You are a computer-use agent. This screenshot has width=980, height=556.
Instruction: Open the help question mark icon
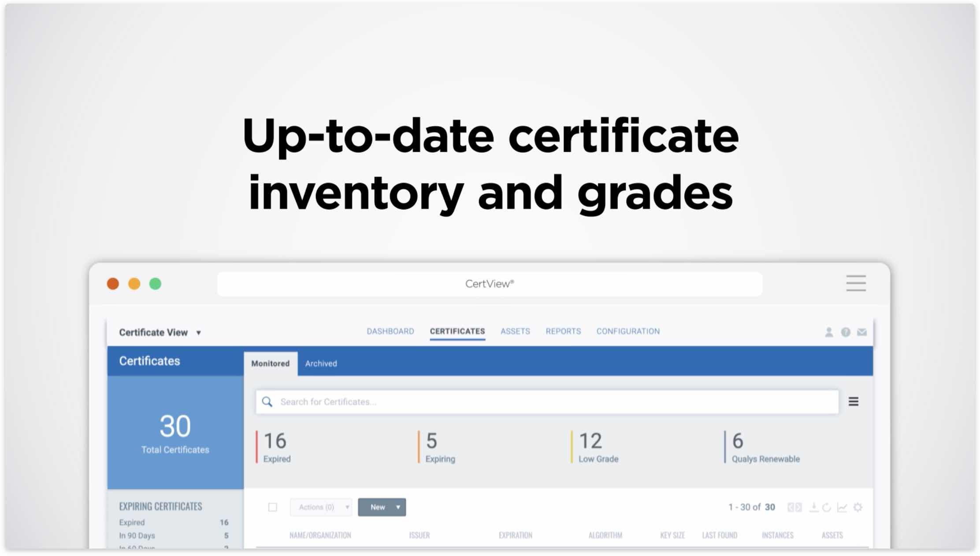[845, 332]
